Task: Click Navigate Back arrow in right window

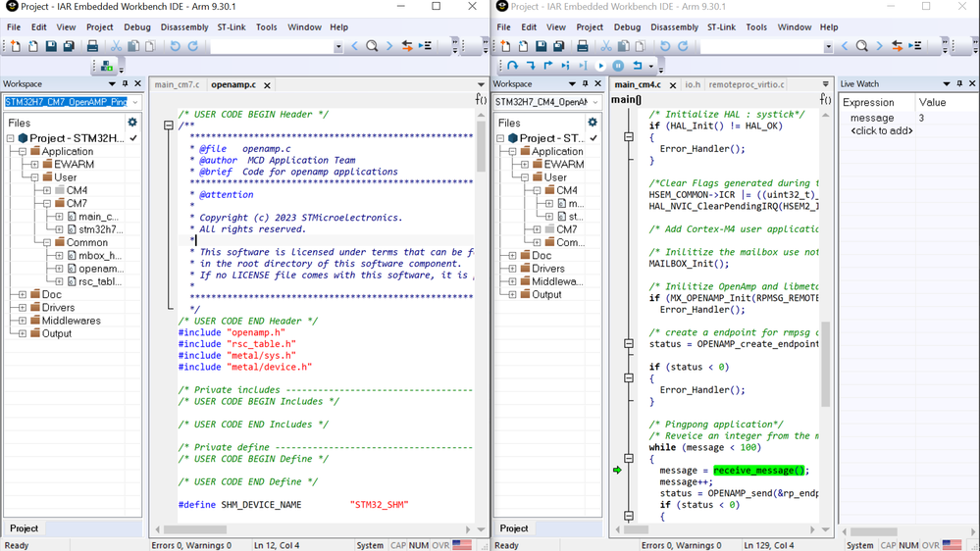Action: click(x=845, y=46)
